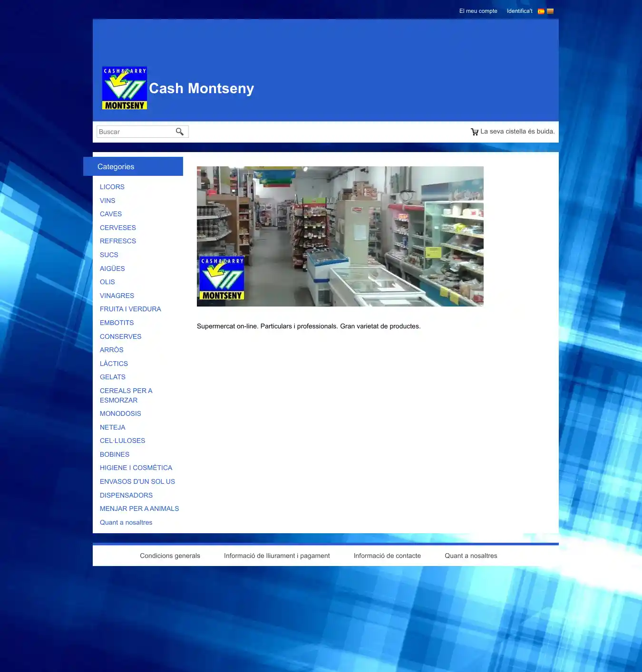
Task: Go to the GELATS category
Action: 113,377
